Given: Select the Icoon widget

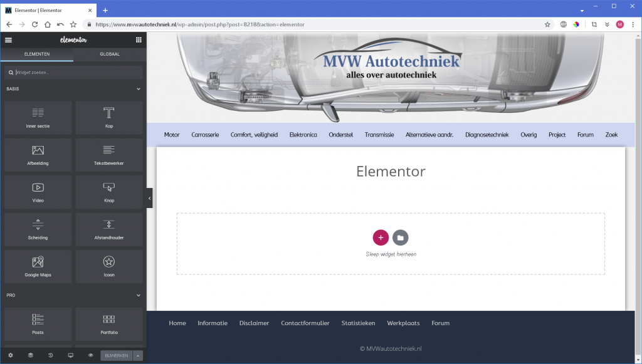Looking at the screenshot, I should click(x=109, y=267).
